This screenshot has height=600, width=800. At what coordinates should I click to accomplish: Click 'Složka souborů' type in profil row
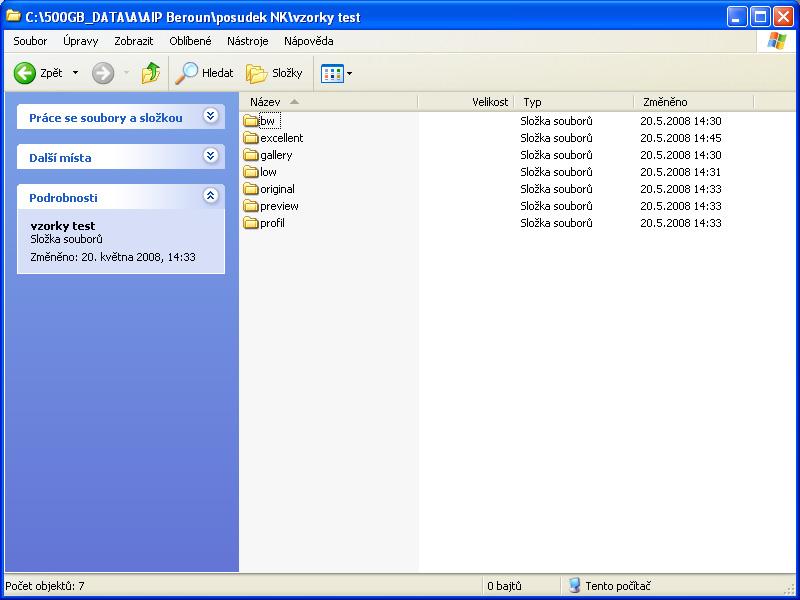click(x=556, y=223)
